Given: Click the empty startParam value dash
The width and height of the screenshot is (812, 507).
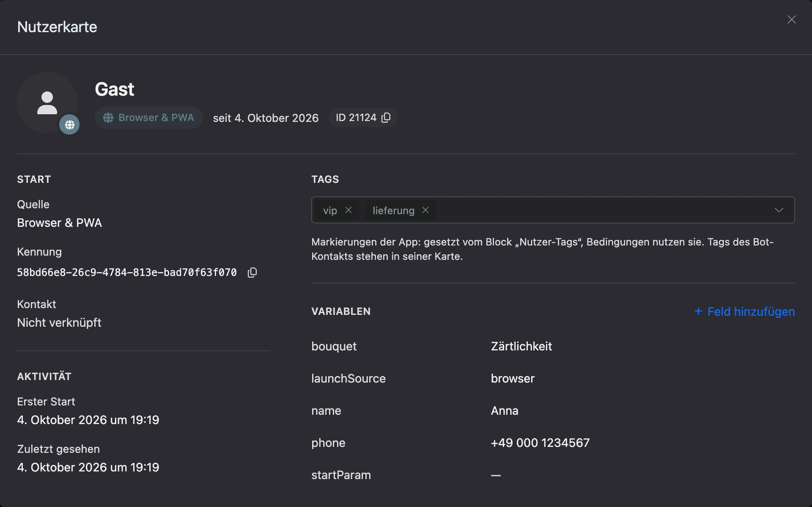Looking at the screenshot, I should coord(496,475).
